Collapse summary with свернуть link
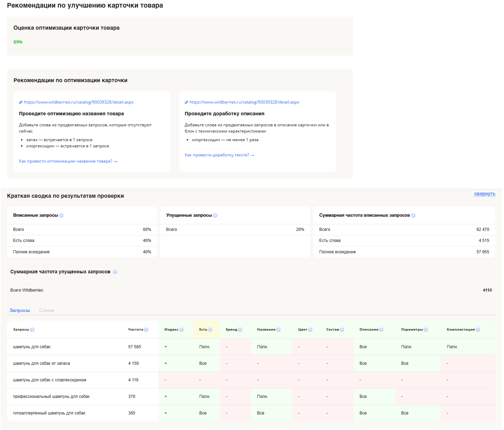Image resolution: width=504 pixels, height=430 pixels. pos(485,194)
